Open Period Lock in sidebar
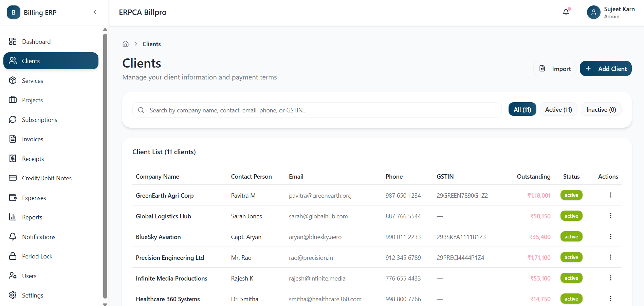This screenshot has height=306, width=644. 37,256
